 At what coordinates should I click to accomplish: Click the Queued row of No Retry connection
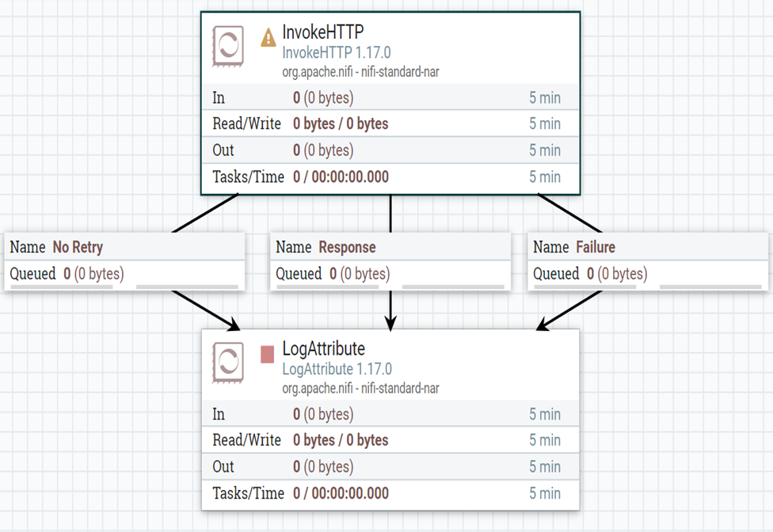coord(124,274)
